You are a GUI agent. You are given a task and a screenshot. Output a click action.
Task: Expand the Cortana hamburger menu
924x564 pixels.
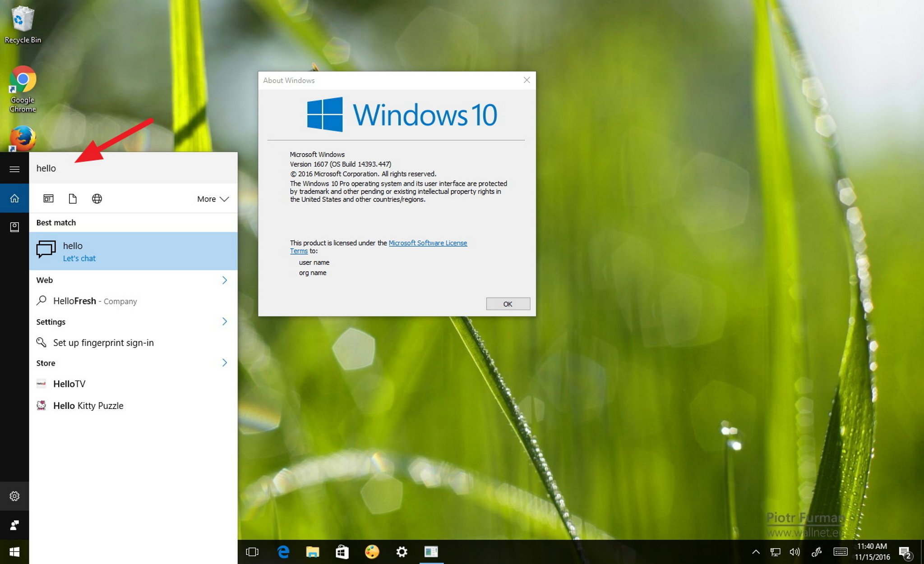point(14,169)
